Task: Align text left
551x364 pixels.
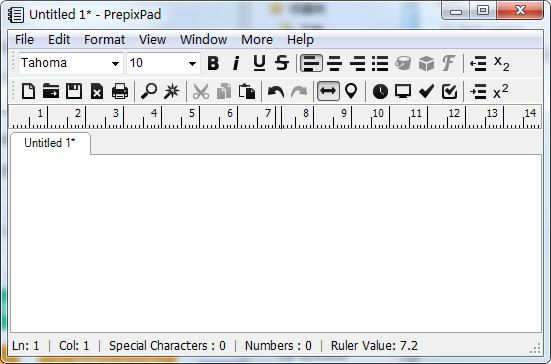Action: click(311, 64)
